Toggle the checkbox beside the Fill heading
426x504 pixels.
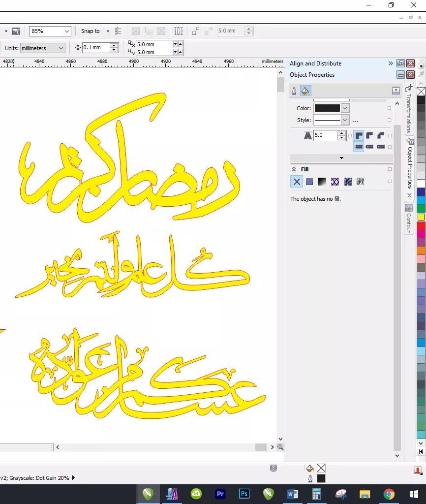(390, 169)
